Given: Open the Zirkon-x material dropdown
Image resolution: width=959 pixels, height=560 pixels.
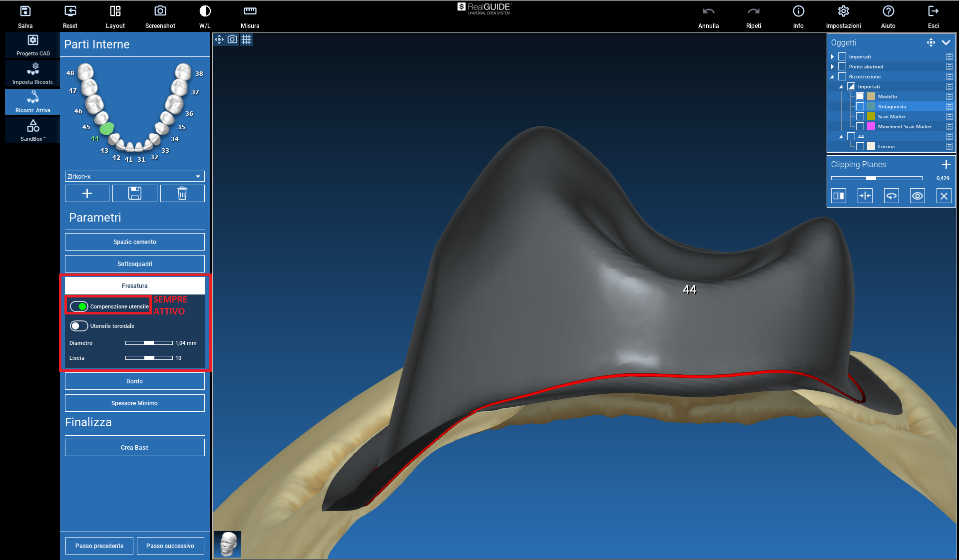Looking at the screenshot, I should click(198, 177).
